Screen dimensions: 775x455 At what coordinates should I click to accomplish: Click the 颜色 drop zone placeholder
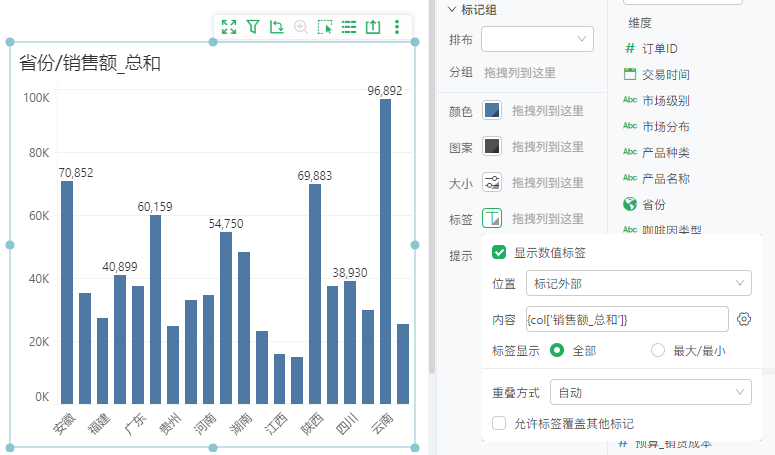[x=548, y=111]
